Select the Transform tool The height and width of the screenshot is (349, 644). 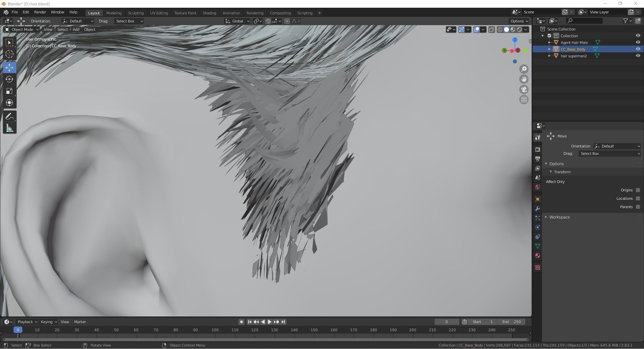pos(9,103)
